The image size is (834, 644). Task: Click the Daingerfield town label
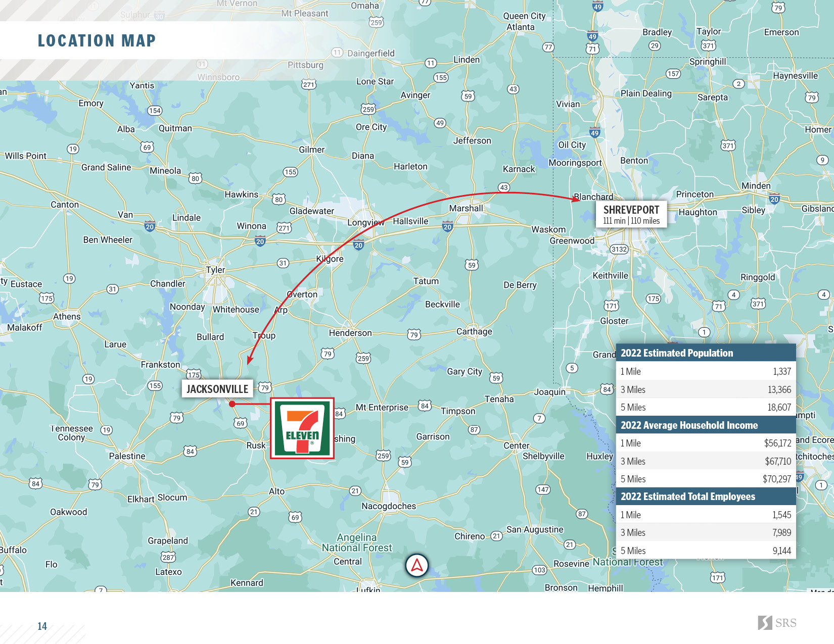tap(371, 54)
